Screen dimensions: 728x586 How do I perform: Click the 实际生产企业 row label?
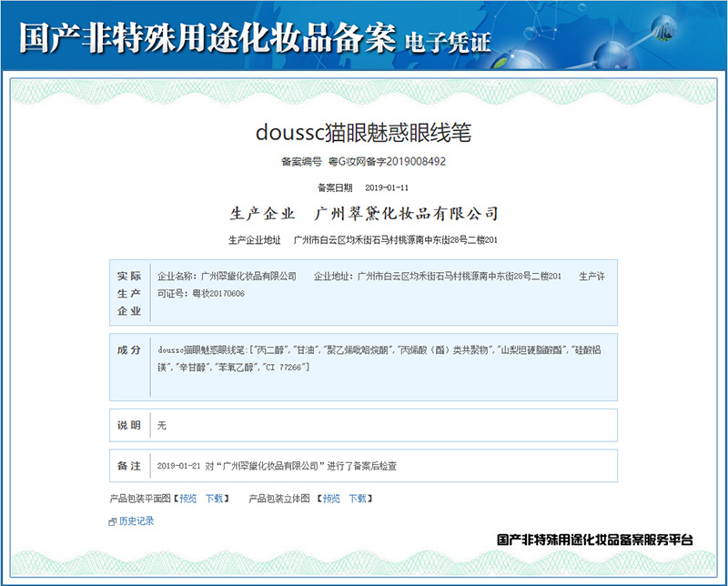tap(129, 293)
